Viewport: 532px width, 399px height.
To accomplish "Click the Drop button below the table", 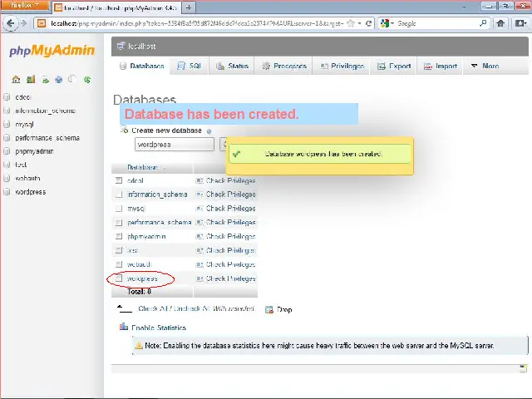I will click(279, 309).
